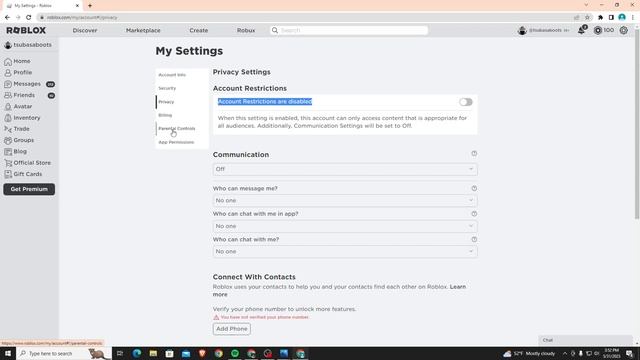640x360 pixels.
Task: Open the Communication help icon
Action: [474, 153]
